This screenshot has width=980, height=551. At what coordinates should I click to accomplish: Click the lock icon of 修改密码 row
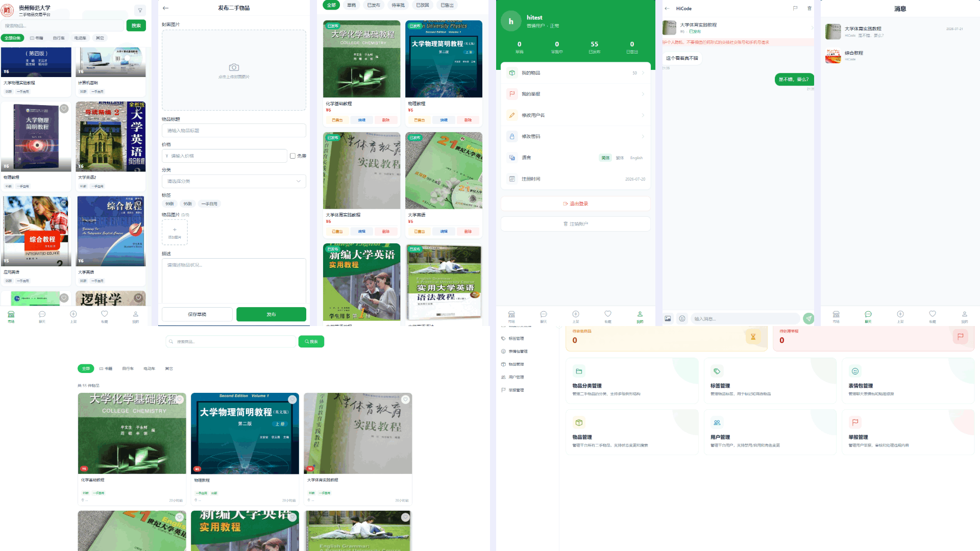coord(512,136)
